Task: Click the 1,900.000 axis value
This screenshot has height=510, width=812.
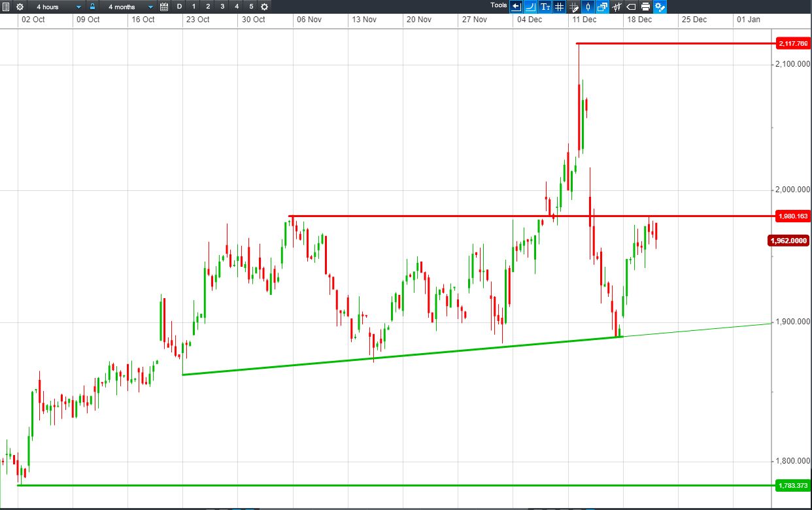Action: [x=793, y=322]
